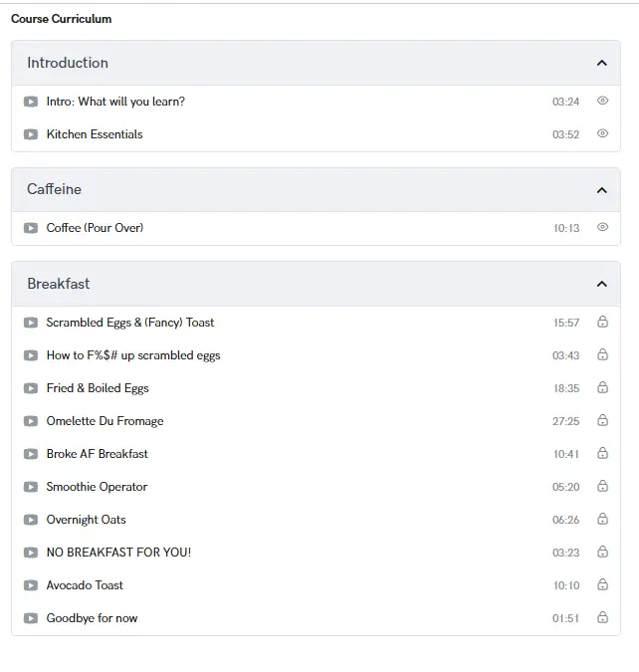Open the Broke AF Breakfast lesson
639x672 pixels.
pos(98,454)
